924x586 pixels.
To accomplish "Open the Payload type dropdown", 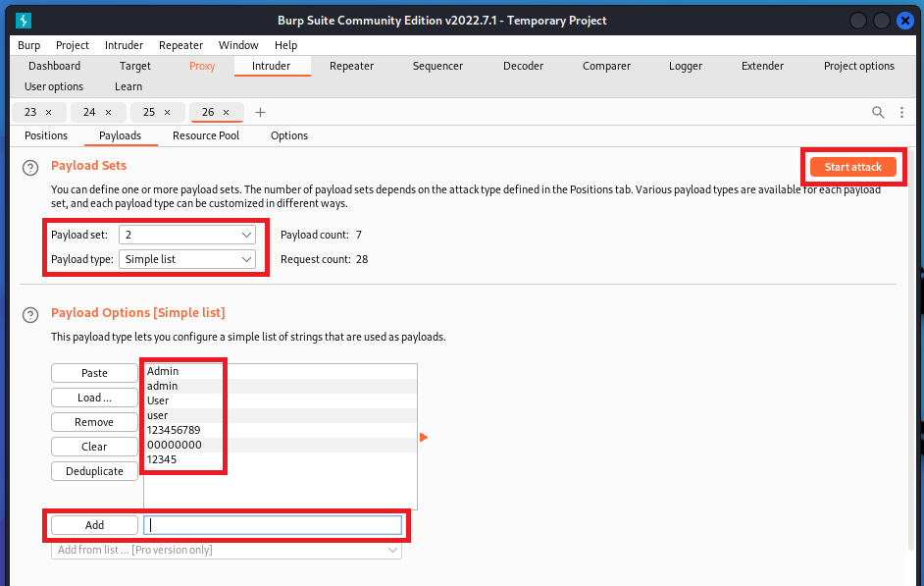I will pos(187,259).
